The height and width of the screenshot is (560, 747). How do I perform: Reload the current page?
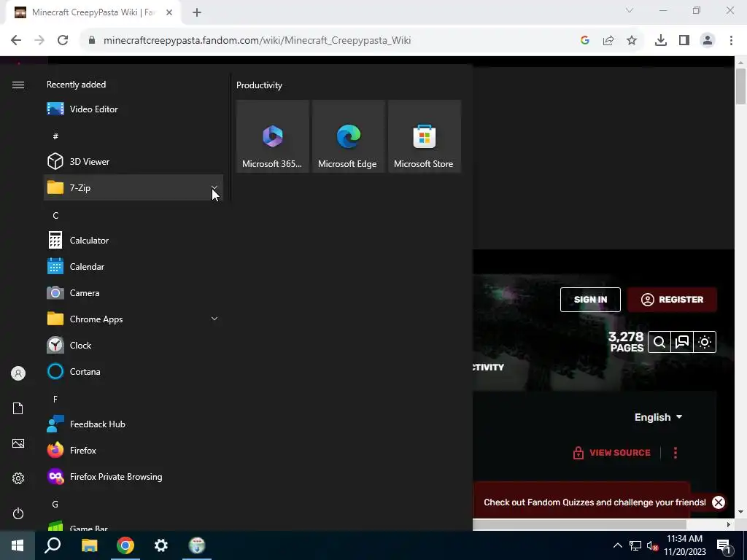[x=63, y=41]
